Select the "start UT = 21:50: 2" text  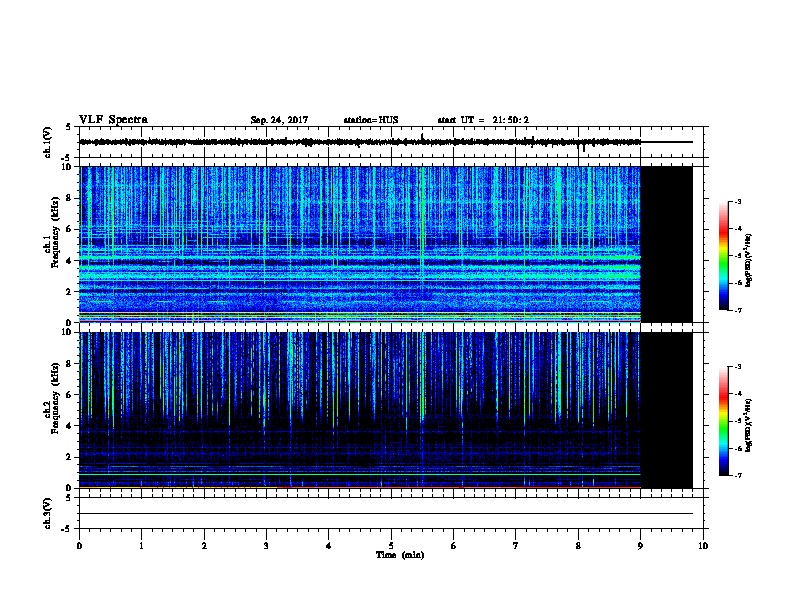483,120
